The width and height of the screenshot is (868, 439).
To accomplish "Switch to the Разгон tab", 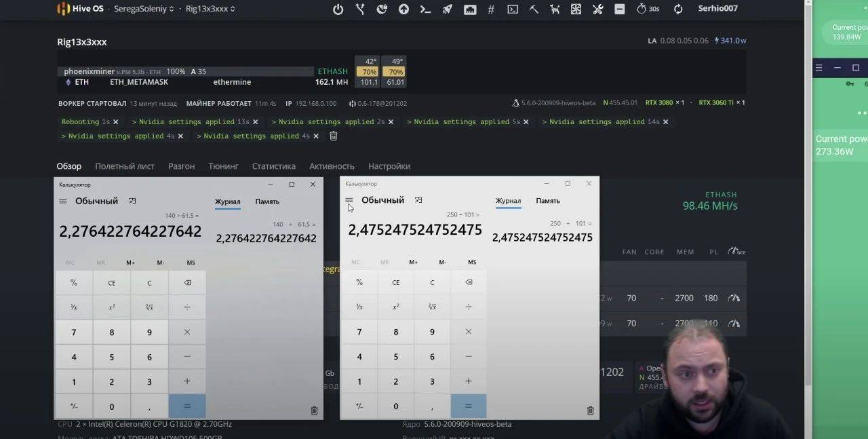I will (x=181, y=166).
